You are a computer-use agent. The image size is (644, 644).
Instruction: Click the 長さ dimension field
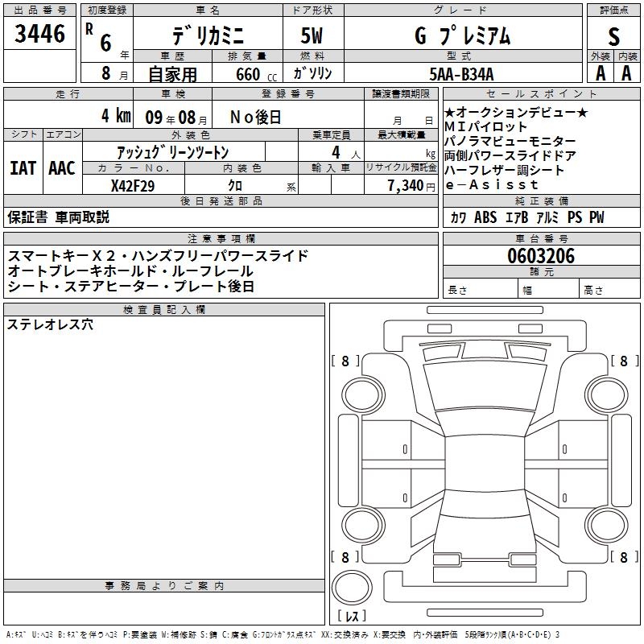point(481,288)
